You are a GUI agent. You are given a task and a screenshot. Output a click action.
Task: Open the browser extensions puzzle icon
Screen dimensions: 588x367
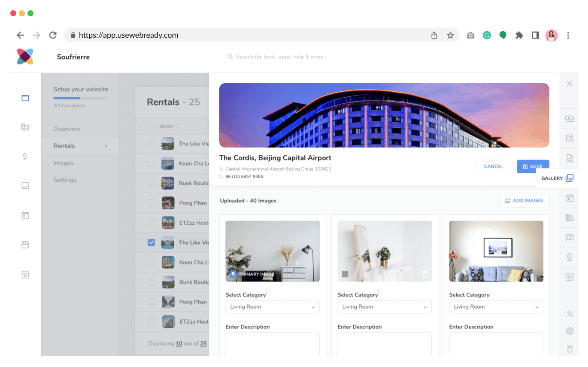pyautogui.click(x=519, y=35)
